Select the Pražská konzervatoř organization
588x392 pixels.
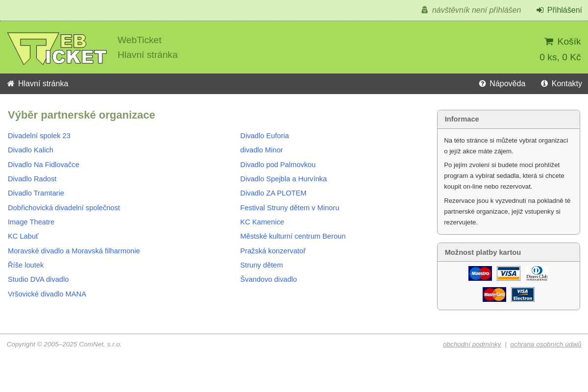(273, 250)
